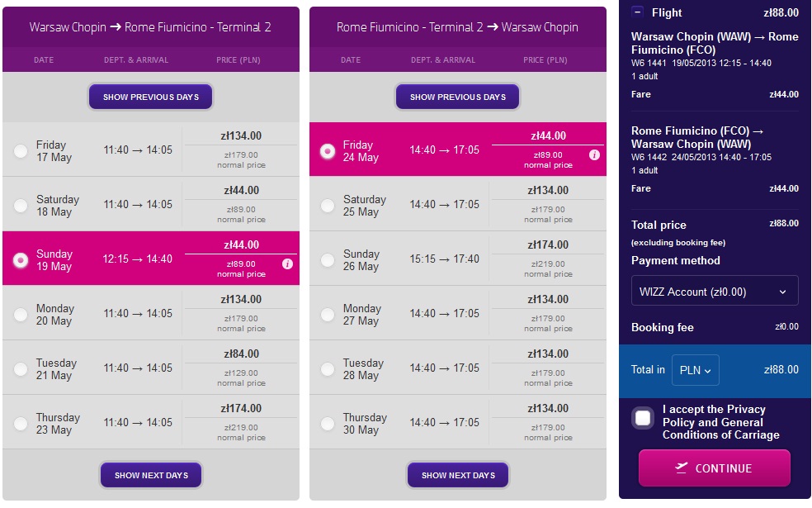Show next days for Warsaw to Rome

click(x=151, y=475)
